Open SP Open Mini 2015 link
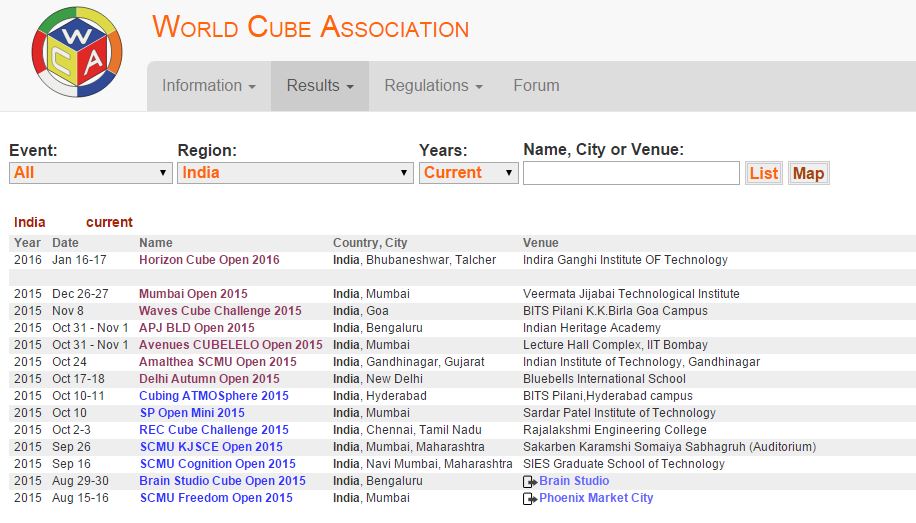The image size is (916, 523). [x=192, y=413]
